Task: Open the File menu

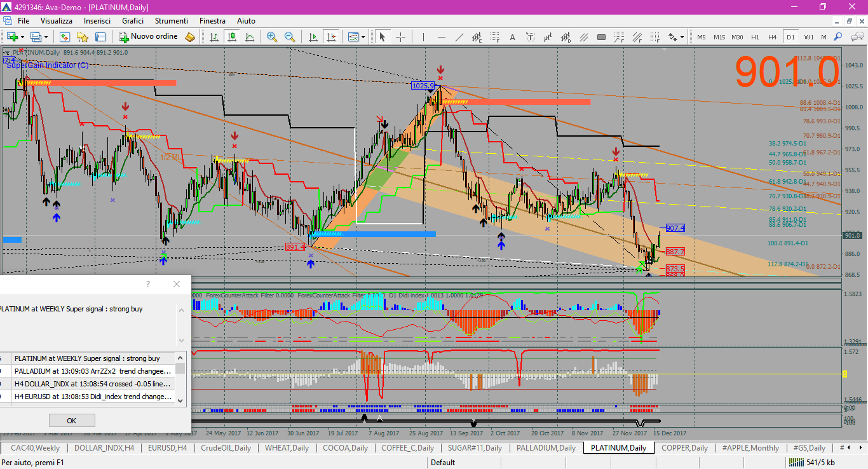Action: (24, 21)
